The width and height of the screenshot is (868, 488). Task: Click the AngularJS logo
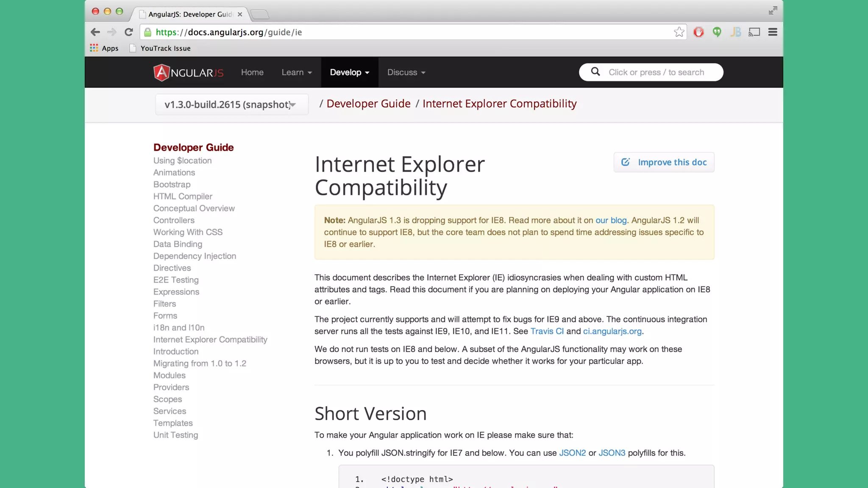point(188,72)
